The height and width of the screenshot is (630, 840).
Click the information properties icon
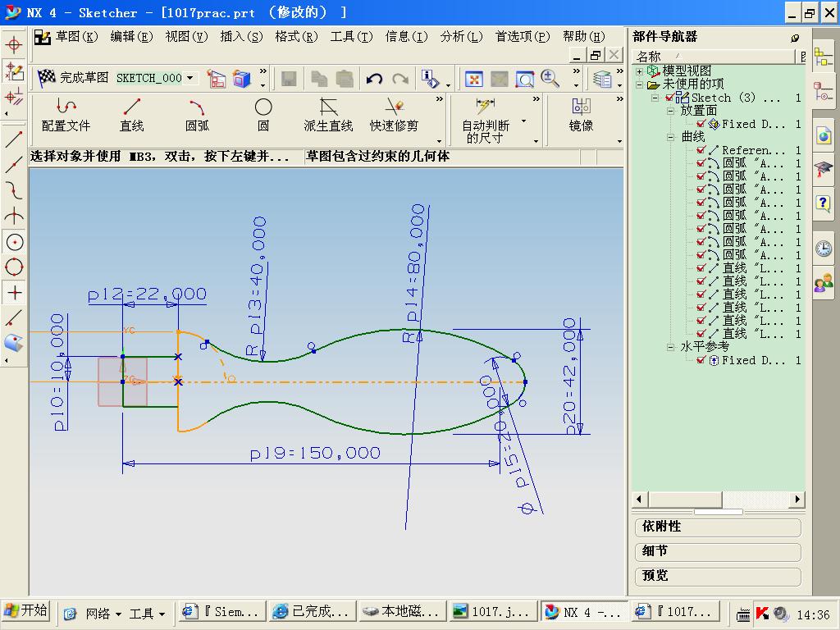click(x=430, y=80)
